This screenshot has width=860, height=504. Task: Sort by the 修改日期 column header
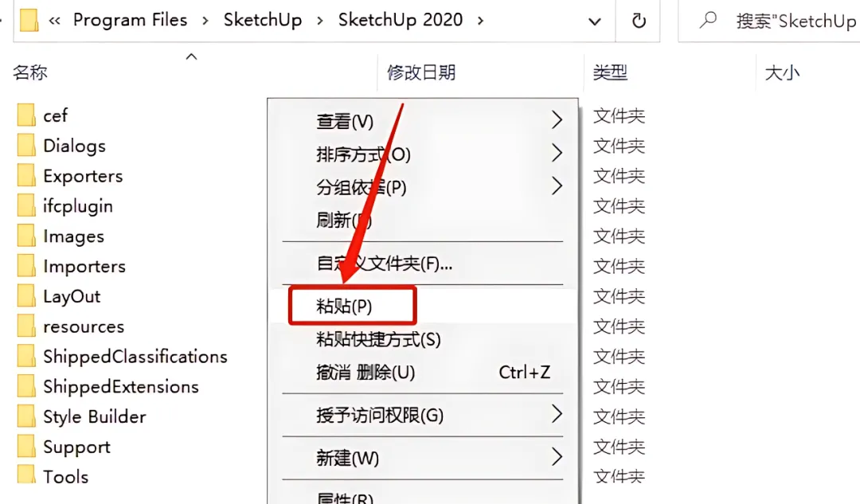point(420,72)
